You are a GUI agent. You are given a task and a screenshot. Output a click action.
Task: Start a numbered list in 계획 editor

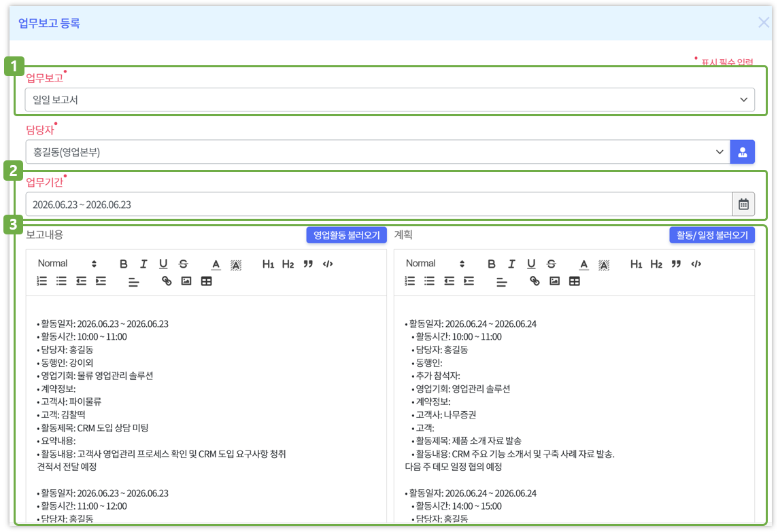pos(410,281)
